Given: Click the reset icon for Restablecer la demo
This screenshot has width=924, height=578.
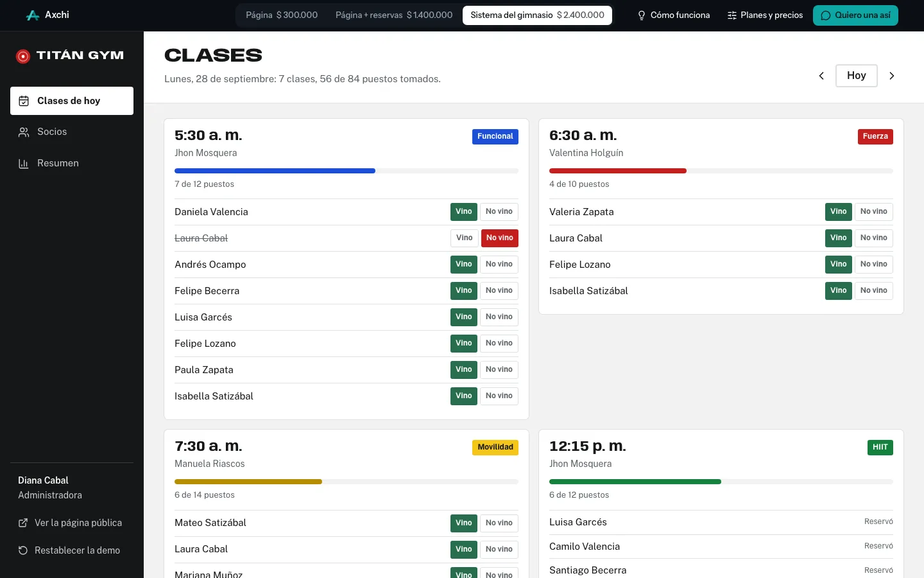Looking at the screenshot, I should (23, 550).
